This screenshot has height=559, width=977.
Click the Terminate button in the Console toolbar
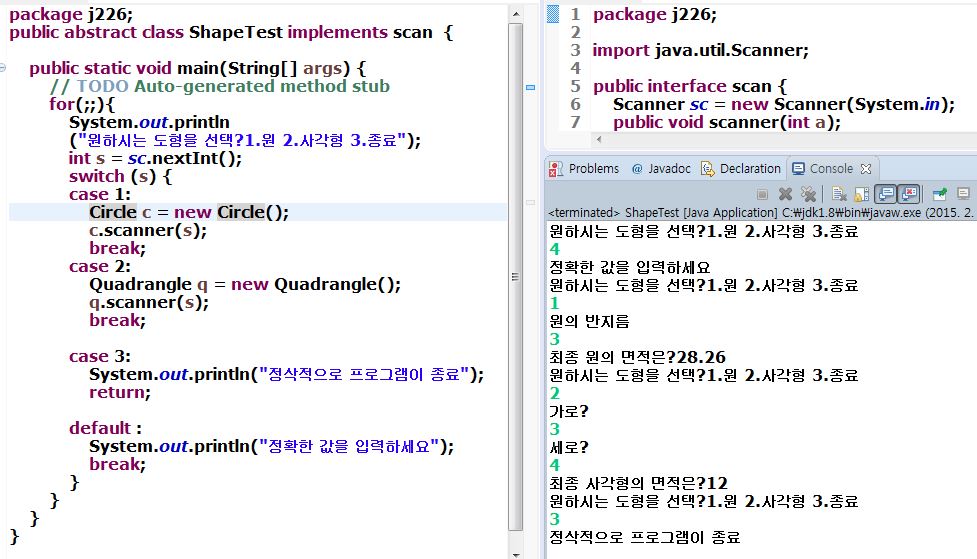[x=761, y=194]
